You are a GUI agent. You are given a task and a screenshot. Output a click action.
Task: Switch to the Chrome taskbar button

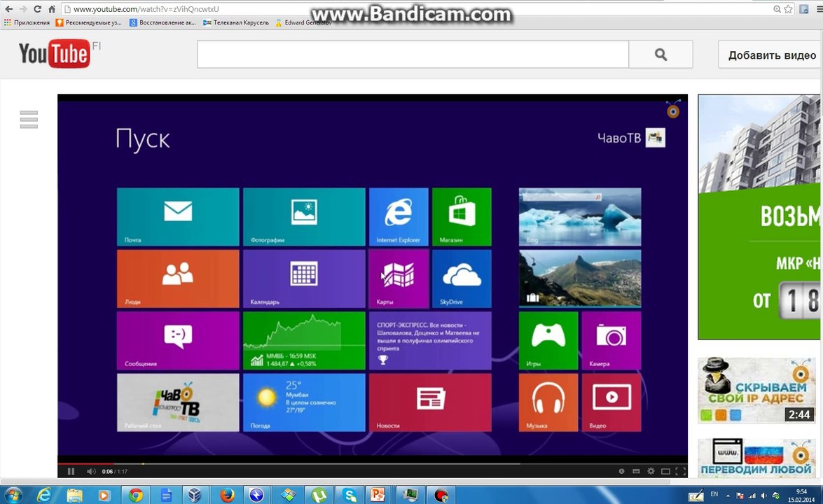pos(135,495)
